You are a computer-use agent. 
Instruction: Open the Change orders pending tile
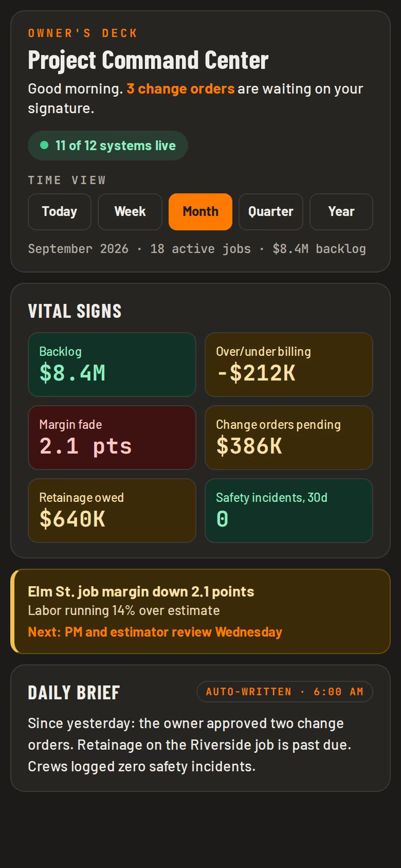pyautogui.click(x=289, y=438)
